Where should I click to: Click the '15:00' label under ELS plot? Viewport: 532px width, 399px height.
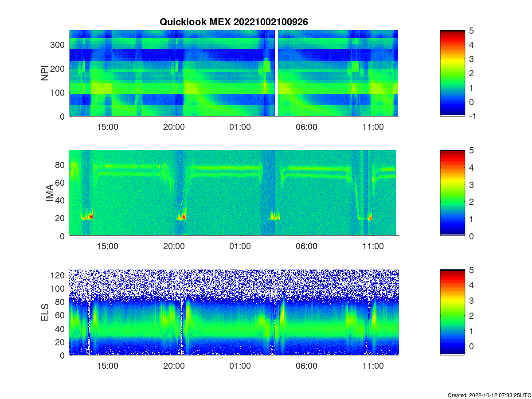point(107,366)
